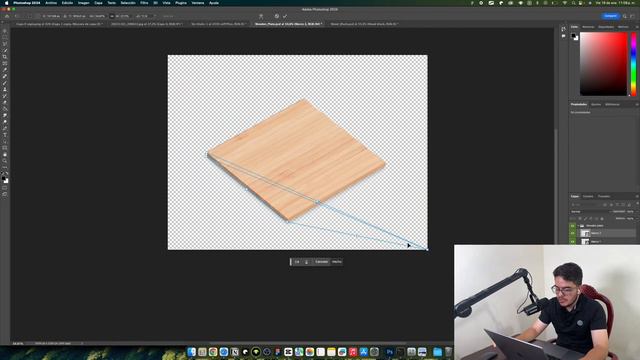Collapse the layer group arrow

578,226
